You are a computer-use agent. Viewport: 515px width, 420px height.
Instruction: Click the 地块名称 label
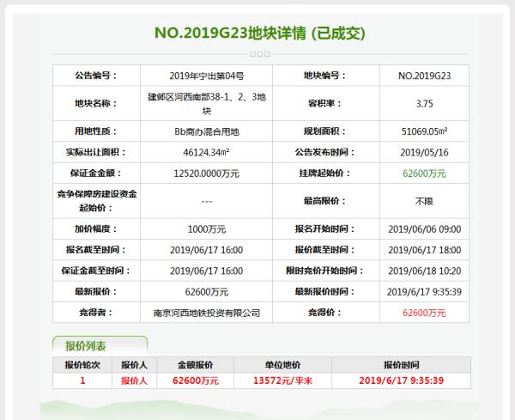coord(96,104)
